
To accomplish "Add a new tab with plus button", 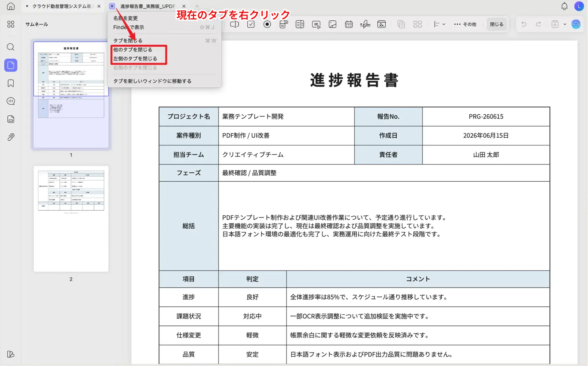I will [x=197, y=6].
